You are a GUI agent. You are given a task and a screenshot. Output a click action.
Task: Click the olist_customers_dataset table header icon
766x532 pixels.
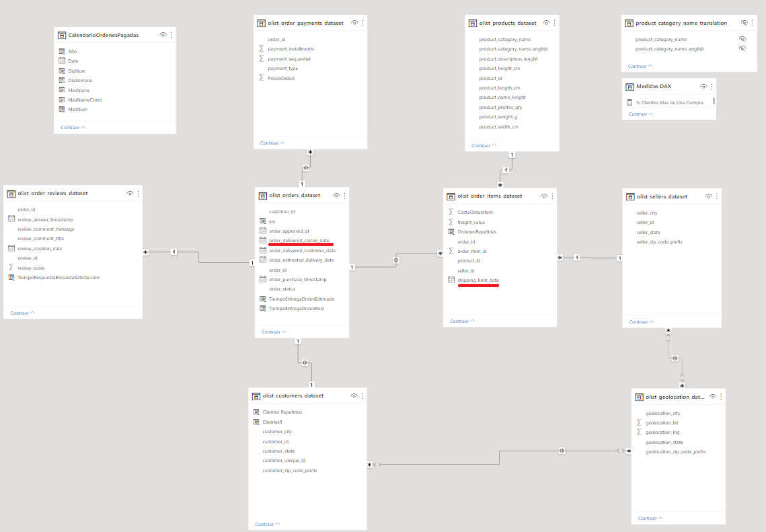click(256, 395)
